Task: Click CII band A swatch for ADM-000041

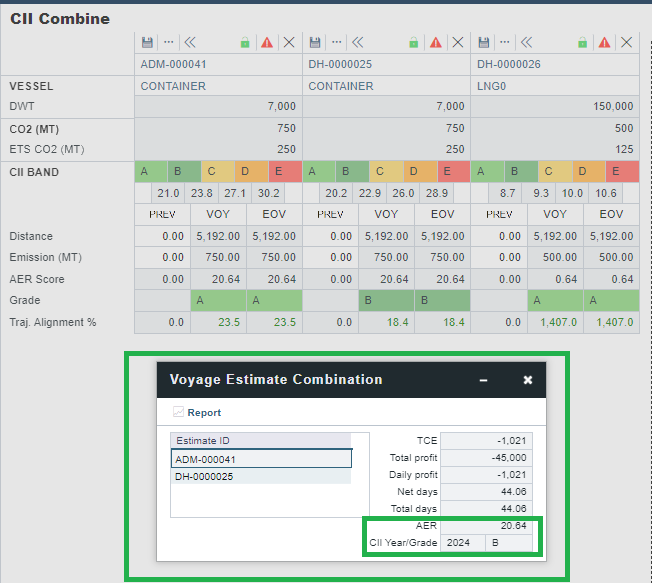Action: point(145,172)
